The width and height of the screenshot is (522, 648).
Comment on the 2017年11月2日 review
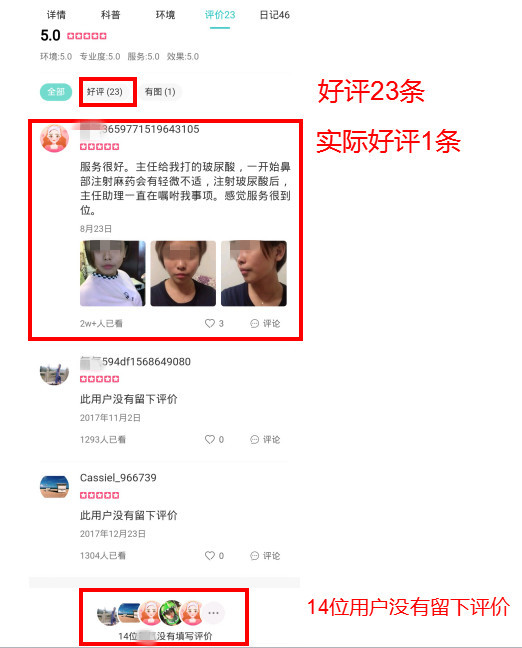[x=265, y=439]
